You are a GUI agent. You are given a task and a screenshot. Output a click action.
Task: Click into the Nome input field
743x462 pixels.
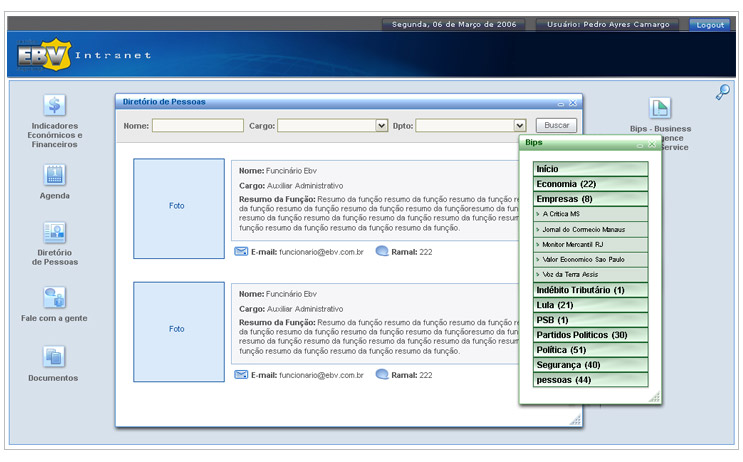pyautogui.click(x=197, y=126)
